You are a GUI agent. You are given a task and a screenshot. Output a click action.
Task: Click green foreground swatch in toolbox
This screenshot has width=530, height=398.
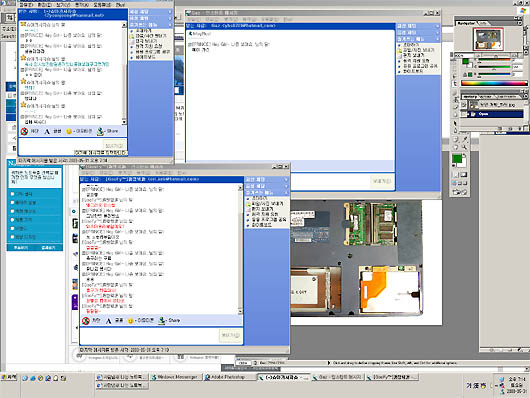pos(457,159)
